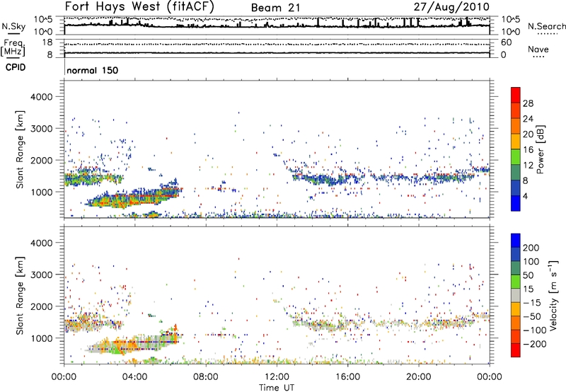
Task: Click the '2000' tick in Velocity panel
Action: pyautogui.click(x=42, y=306)
